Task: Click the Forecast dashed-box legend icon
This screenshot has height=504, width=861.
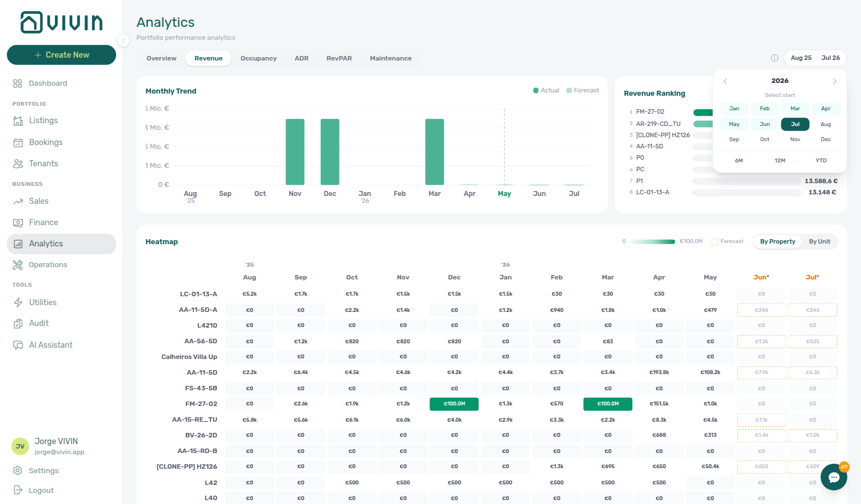Action: pyautogui.click(x=715, y=241)
